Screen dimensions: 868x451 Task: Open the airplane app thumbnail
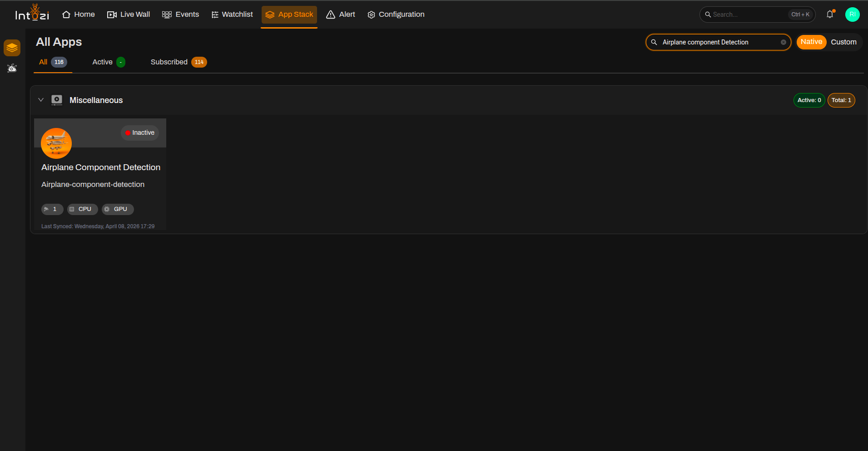tap(56, 143)
